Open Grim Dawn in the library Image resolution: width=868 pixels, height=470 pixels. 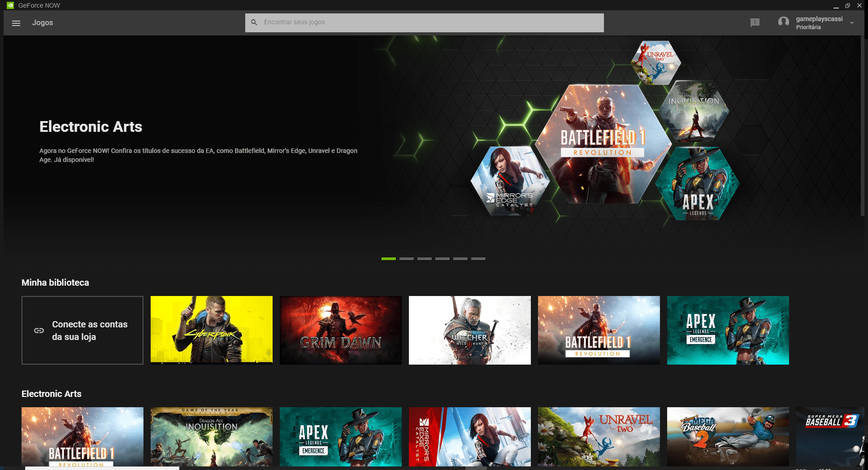341,330
